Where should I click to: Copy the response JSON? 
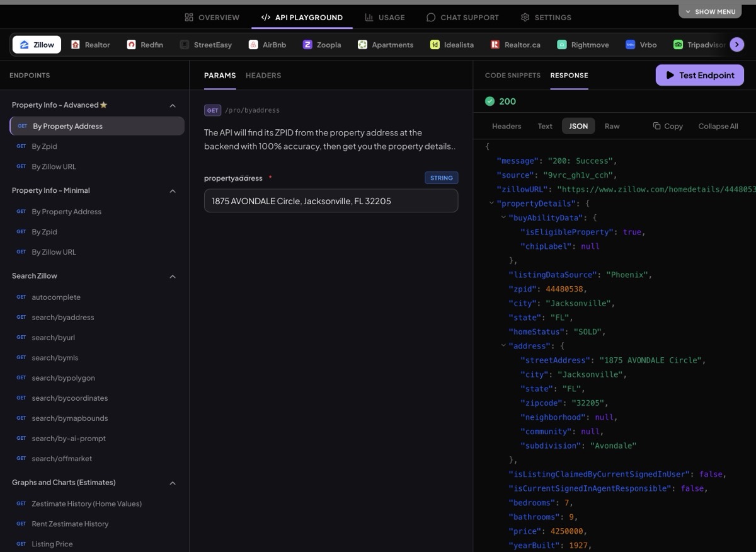coord(668,126)
